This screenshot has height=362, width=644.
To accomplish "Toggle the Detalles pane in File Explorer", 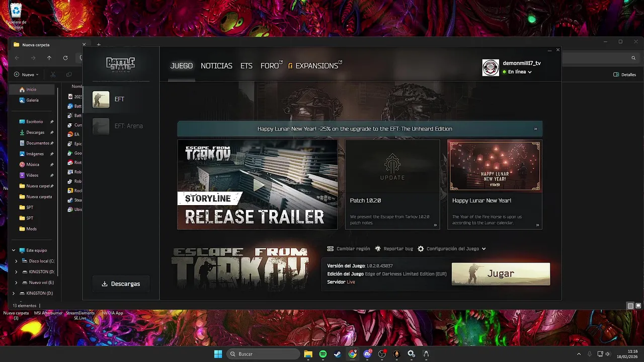I will click(624, 74).
